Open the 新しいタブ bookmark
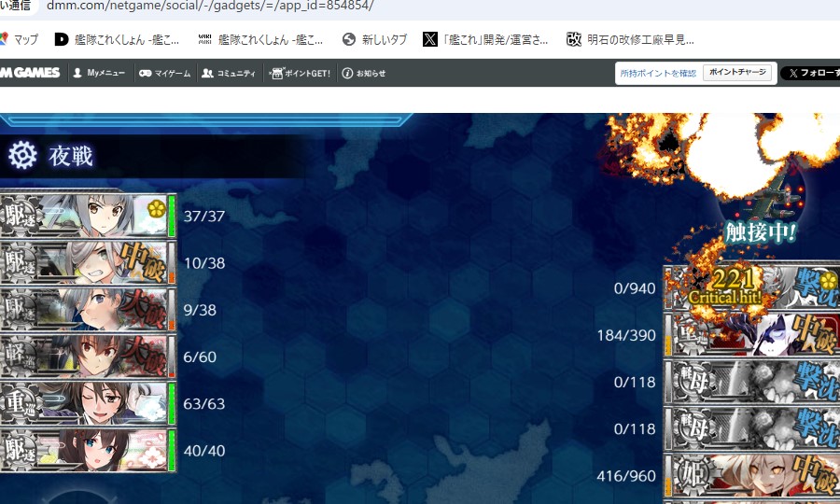Viewport: 840px width, 504px height. click(x=375, y=39)
